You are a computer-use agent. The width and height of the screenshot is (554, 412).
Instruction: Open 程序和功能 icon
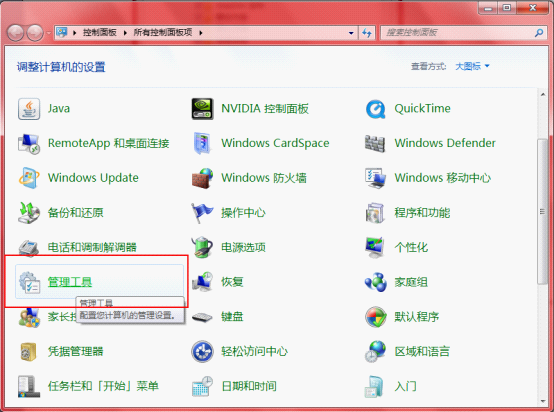pos(375,213)
